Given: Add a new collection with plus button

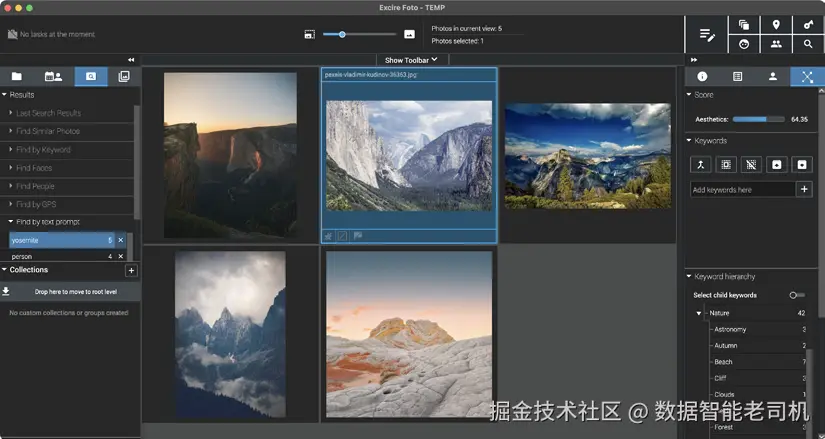Looking at the screenshot, I should click(130, 270).
